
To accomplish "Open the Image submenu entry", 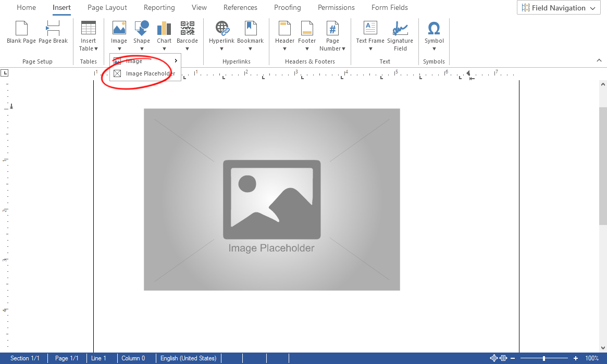I will pyautogui.click(x=145, y=61).
